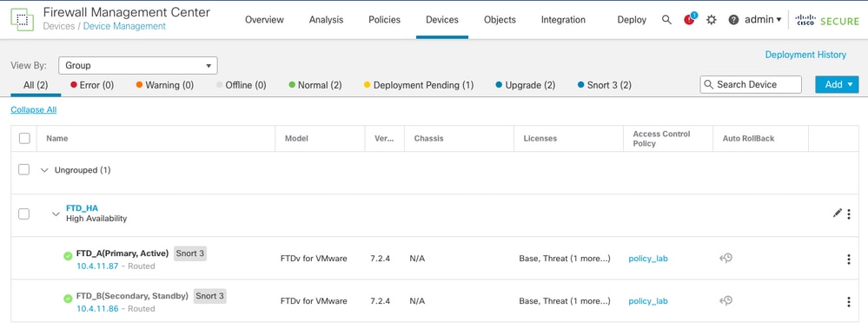Viewport: 868px width, 335px height.
Task: Click the Chassis column header
Action: [428, 138]
